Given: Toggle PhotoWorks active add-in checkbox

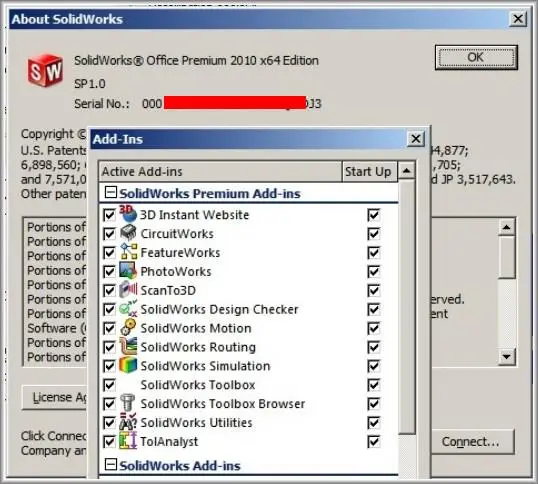Looking at the screenshot, I should point(109,272).
